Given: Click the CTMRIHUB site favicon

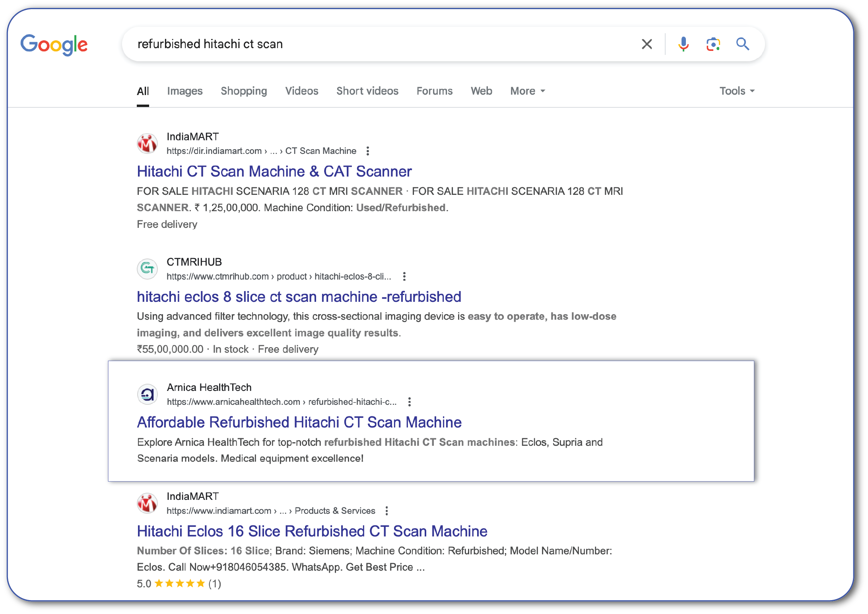Looking at the screenshot, I should click(147, 269).
